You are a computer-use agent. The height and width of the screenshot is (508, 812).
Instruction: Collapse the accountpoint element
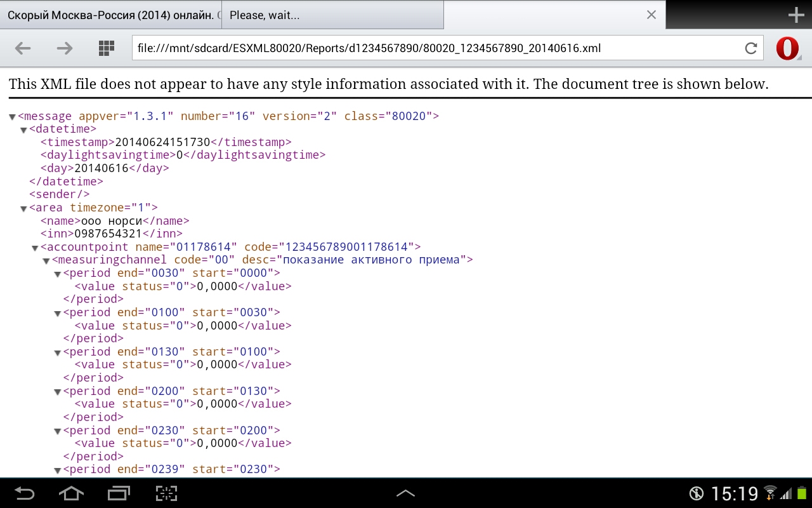point(34,248)
